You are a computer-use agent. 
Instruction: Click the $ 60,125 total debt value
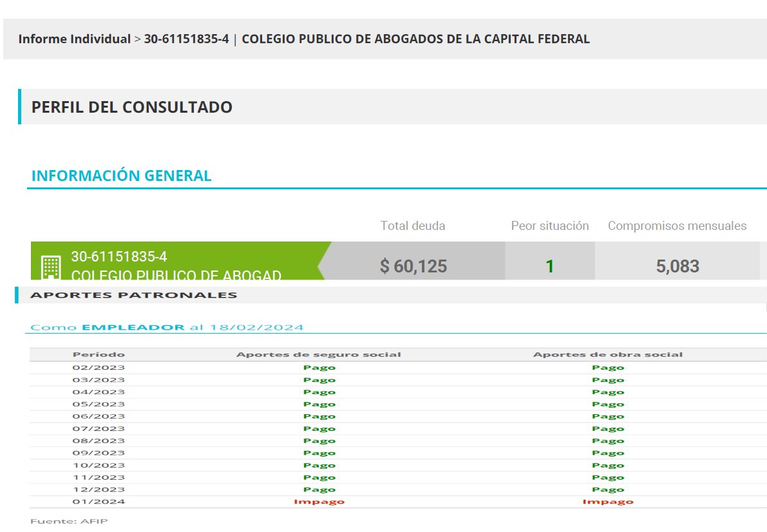pos(413,266)
